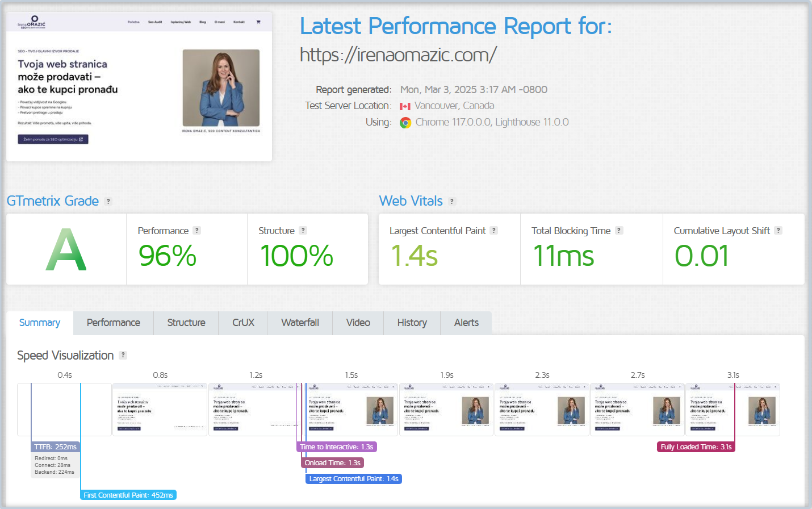Select the CrUX tab
Viewport: 812px width, 509px height.
[x=243, y=323]
